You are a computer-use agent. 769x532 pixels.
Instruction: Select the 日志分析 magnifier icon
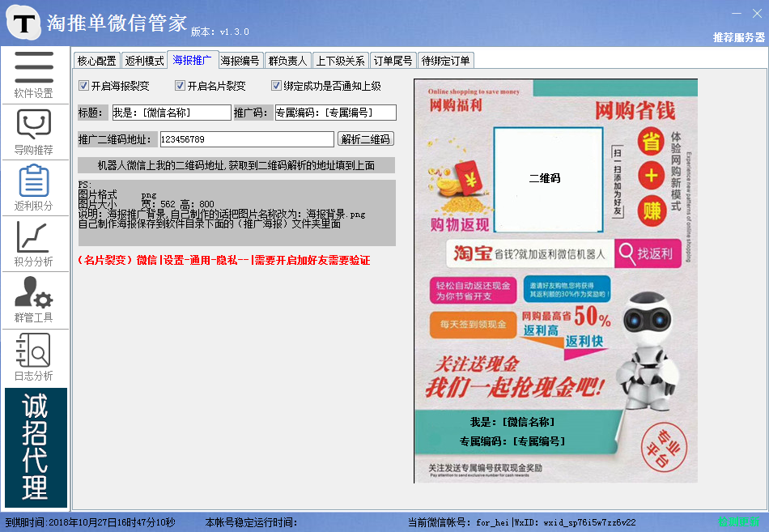click(34, 355)
